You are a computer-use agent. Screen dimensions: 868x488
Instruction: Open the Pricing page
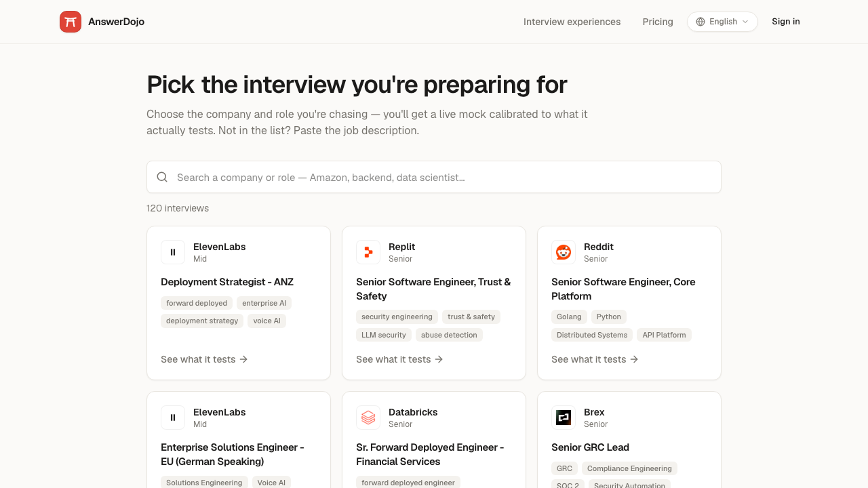[658, 22]
